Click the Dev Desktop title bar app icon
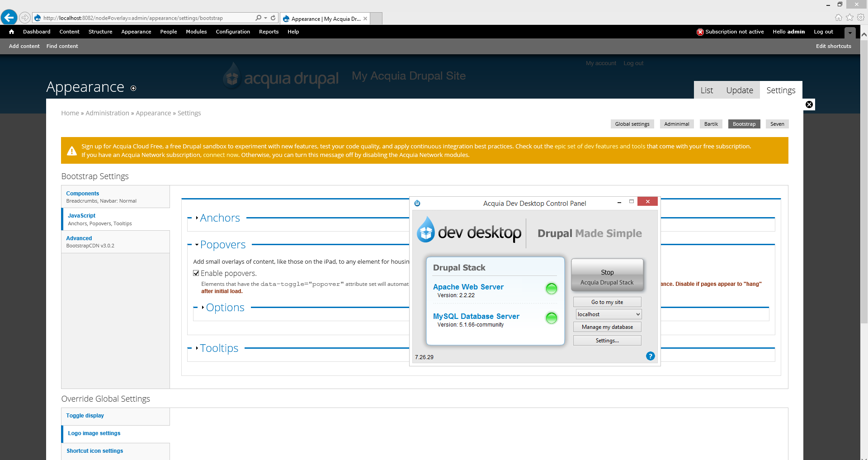The image size is (868, 460). [417, 204]
